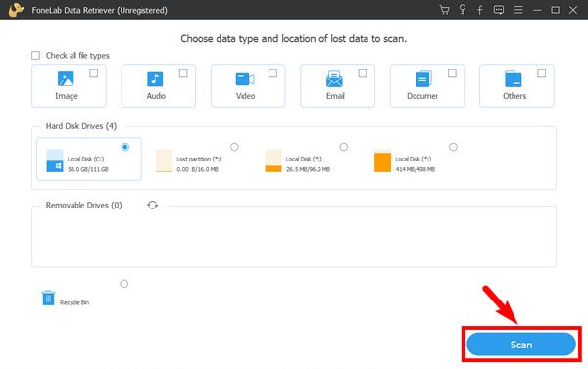Screen dimensions: 588x369
Task: Open the Facebook page icon
Action: pos(480,10)
